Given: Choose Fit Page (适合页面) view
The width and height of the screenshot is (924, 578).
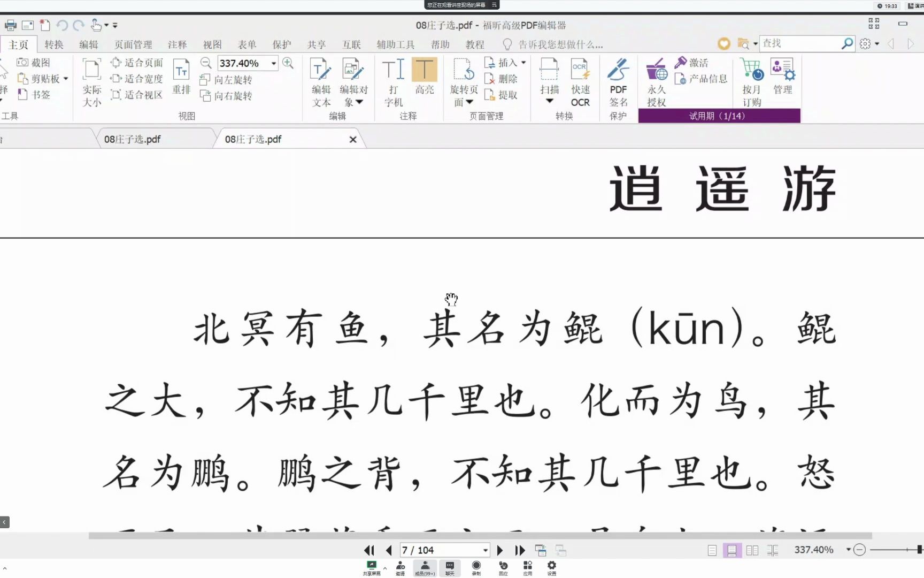Looking at the screenshot, I should [136, 63].
